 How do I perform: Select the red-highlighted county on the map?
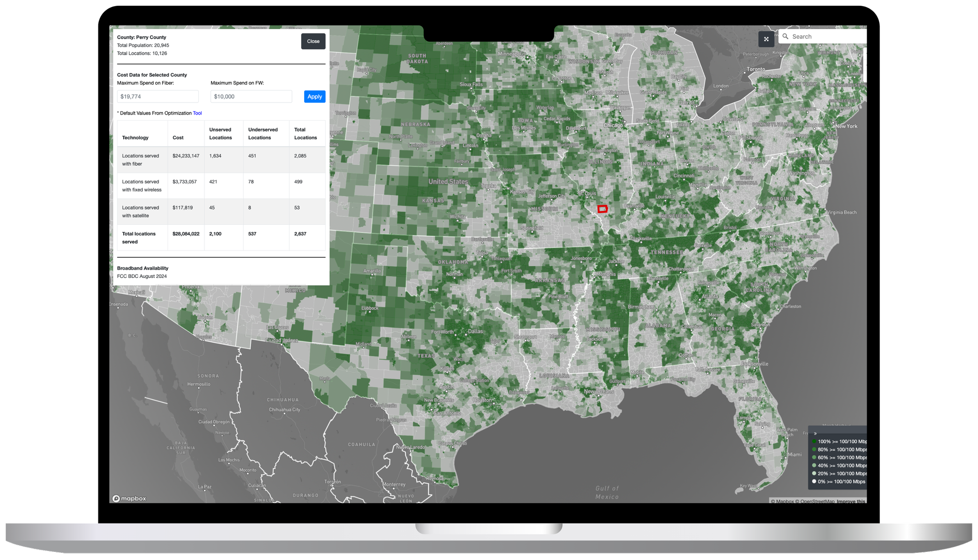[603, 209]
